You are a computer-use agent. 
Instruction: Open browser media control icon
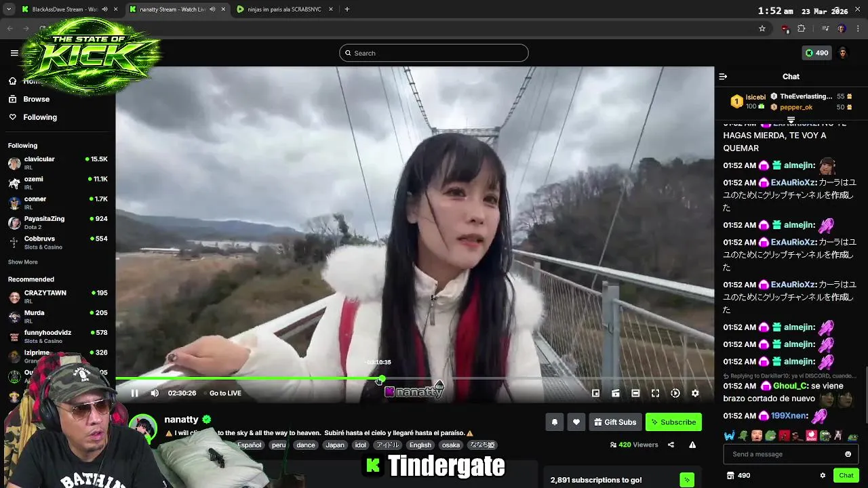tap(825, 28)
